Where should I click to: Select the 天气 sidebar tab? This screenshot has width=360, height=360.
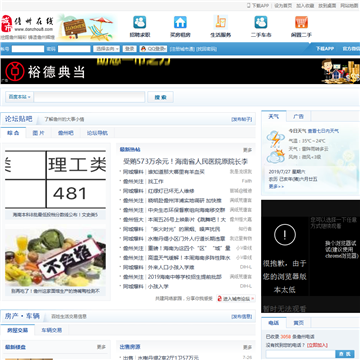click(274, 116)
